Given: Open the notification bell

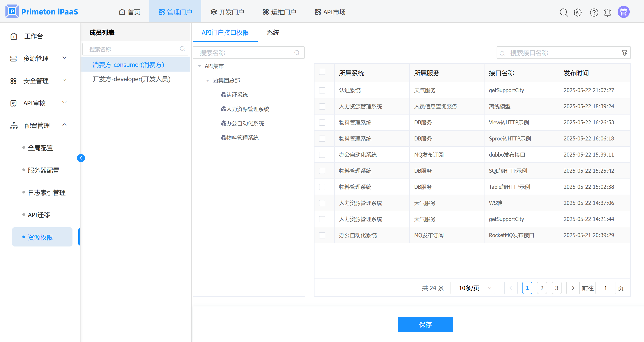Looking at the screenshot, I should [x=608, y=12].
